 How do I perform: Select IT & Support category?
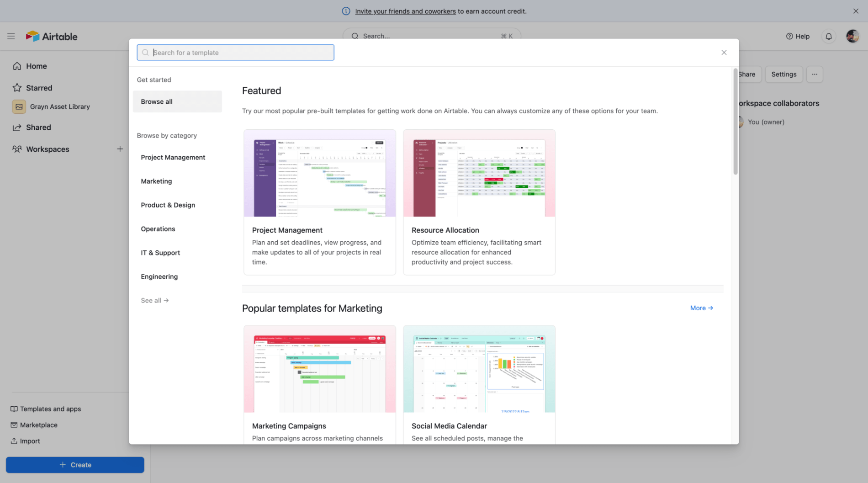(160, 252)
